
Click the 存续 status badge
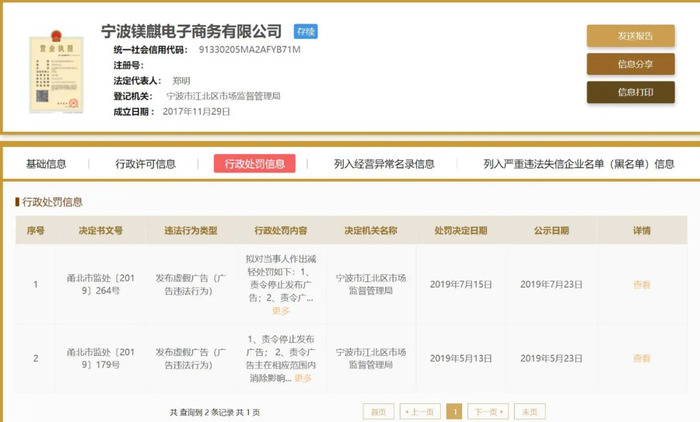[x=305, y=31]
